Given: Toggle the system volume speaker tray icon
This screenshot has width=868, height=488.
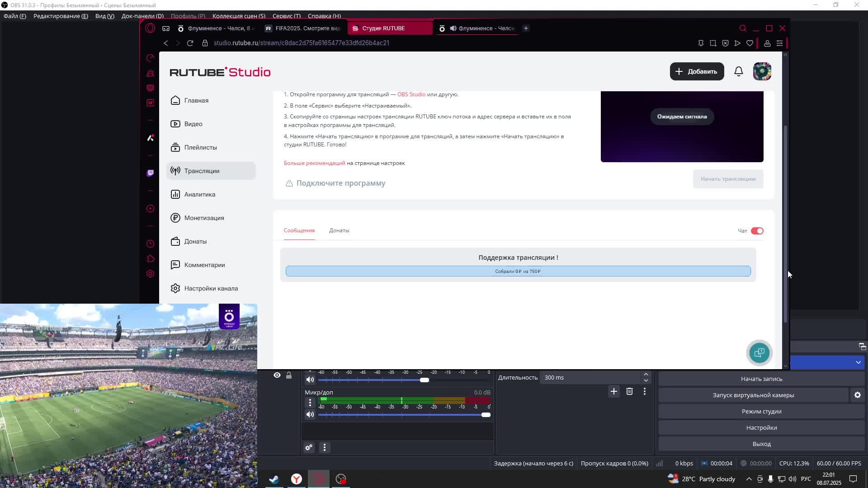Looking at the screenshot, I should pos(793,479).
